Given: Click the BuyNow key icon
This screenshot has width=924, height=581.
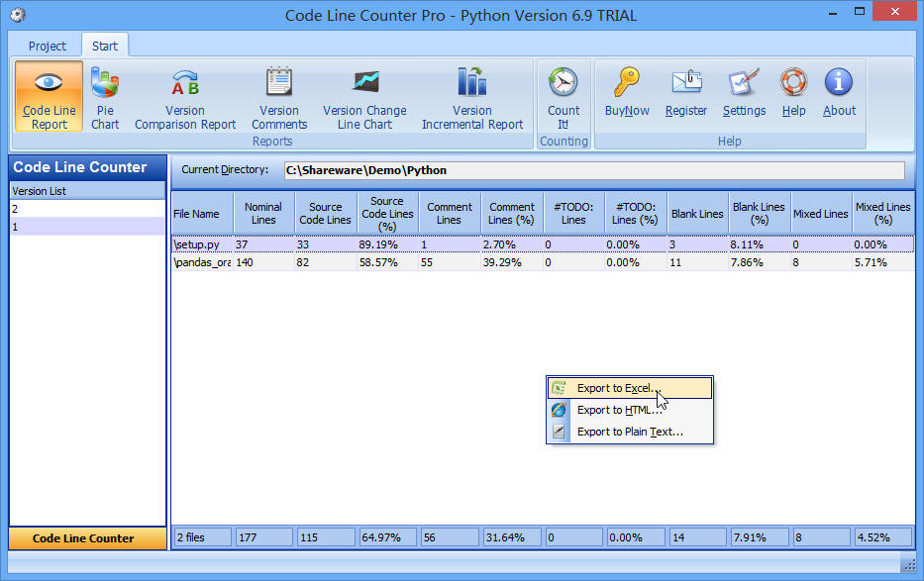Looking at the screenshot, I should point(627,82).
